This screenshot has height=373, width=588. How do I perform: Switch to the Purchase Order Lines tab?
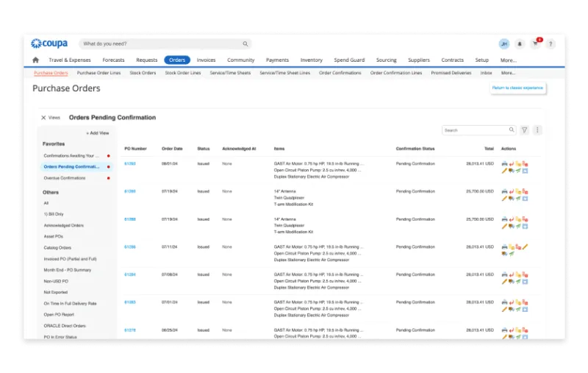coord(98,73)
